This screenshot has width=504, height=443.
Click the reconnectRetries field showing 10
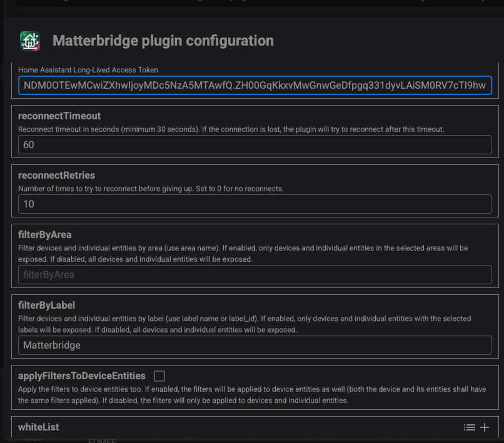(255, 204)
